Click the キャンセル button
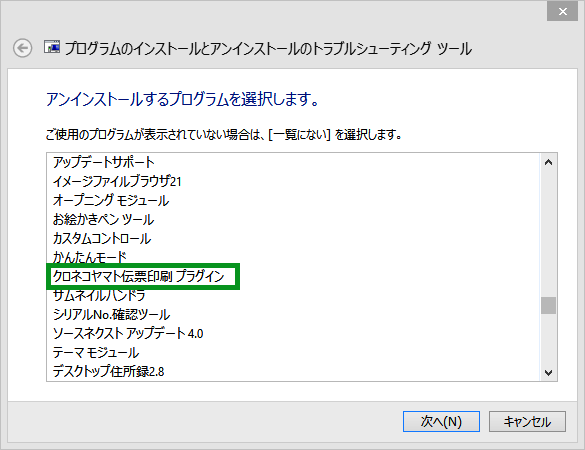This screenshot has height=450, width=585. tap(527, 422)
